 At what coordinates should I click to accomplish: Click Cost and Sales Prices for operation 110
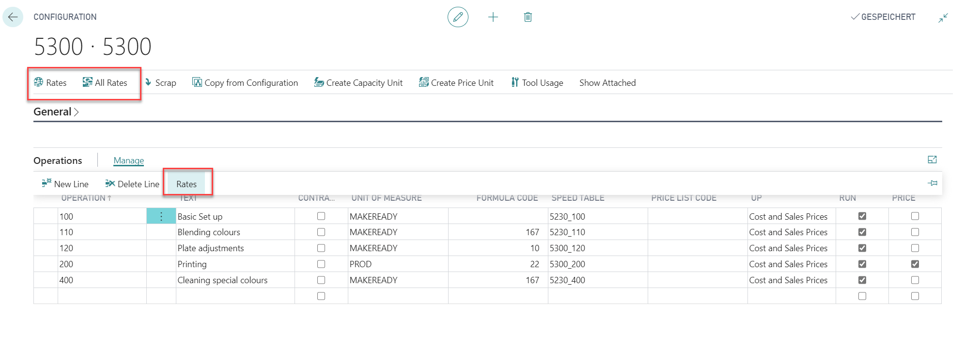pyautogui.click(x=792, y=232)
